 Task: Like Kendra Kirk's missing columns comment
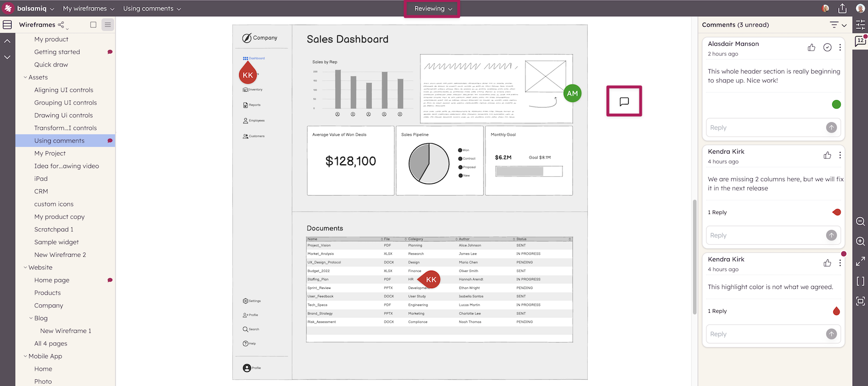(x=827, y=155)
